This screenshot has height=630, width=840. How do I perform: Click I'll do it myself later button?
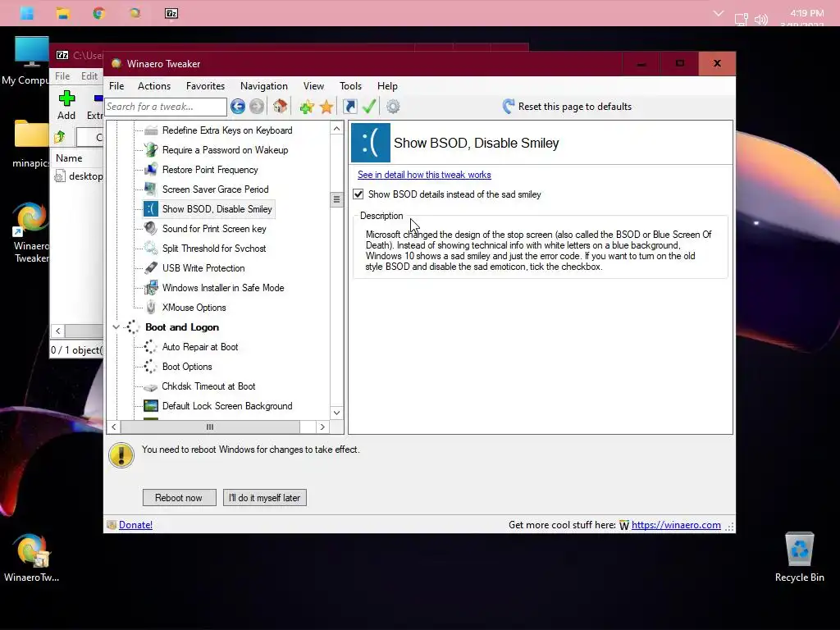tap(265, 498)
